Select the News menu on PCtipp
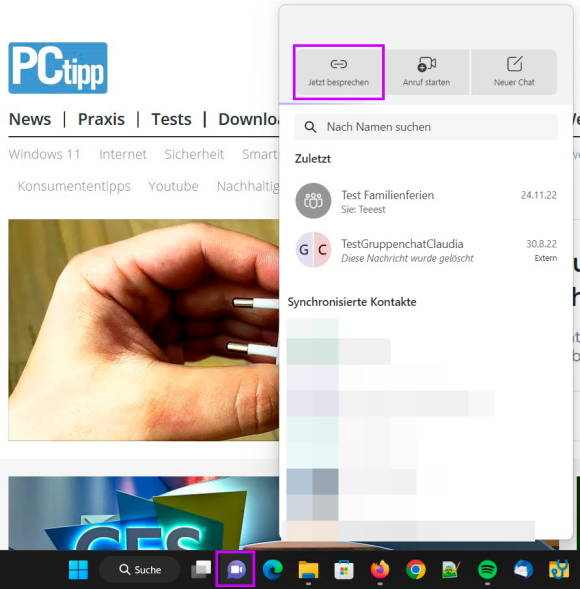The width and height of the screenshot is (580, 589). [30, 119]
